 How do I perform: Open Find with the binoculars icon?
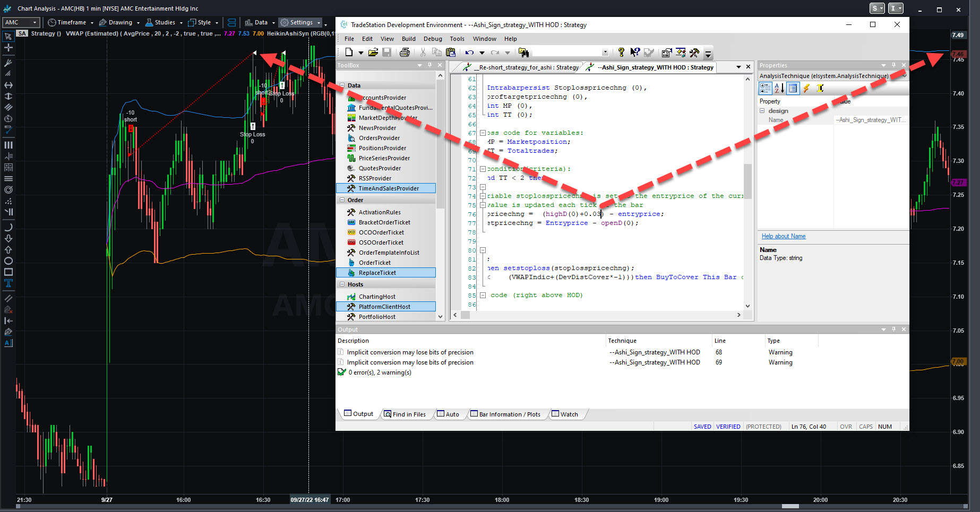click(x=523, y=52)
